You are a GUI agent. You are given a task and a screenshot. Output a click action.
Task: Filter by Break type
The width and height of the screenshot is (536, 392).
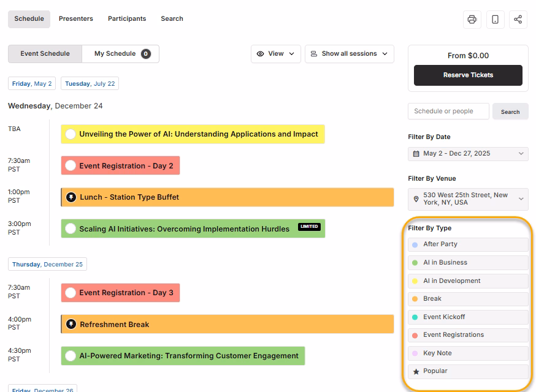point(468,299)
